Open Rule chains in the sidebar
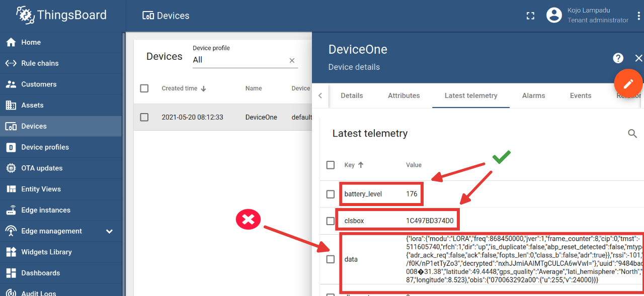Screen dimensions: 644x296 (60, 63)
